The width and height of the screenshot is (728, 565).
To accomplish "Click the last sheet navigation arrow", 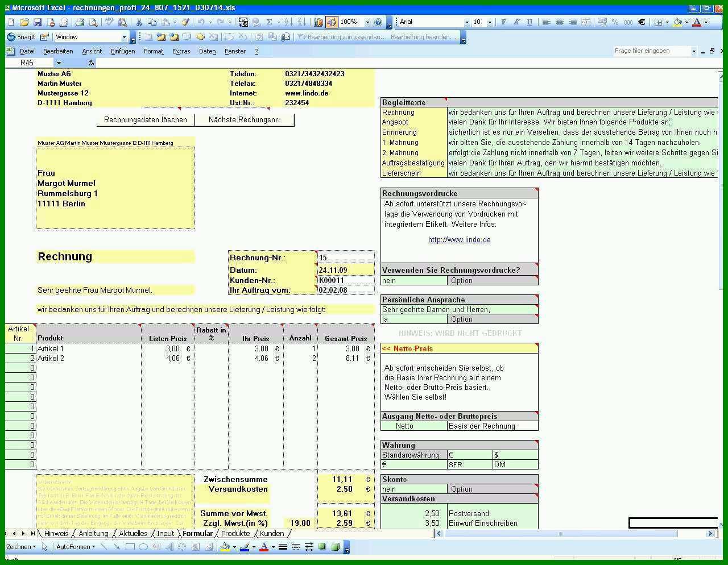I will (32, 534).
